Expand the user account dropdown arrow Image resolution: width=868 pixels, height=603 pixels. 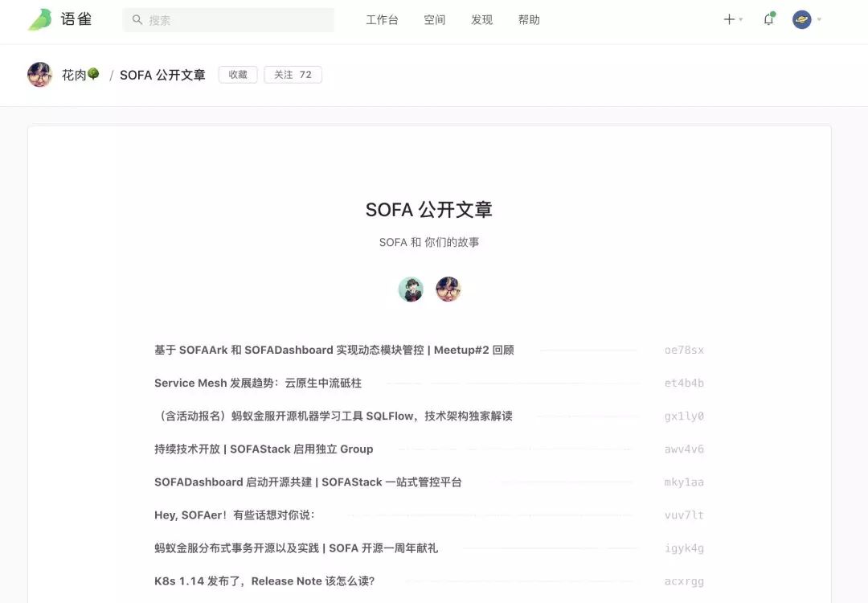coord(819,19)
